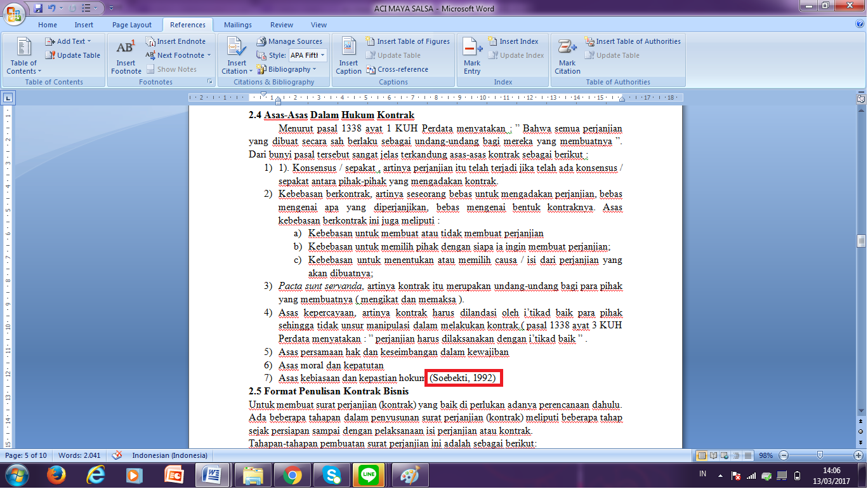The width and height of the screenshot is (868, 489).
Task: Insert an endnote
Action: point(178,41)
